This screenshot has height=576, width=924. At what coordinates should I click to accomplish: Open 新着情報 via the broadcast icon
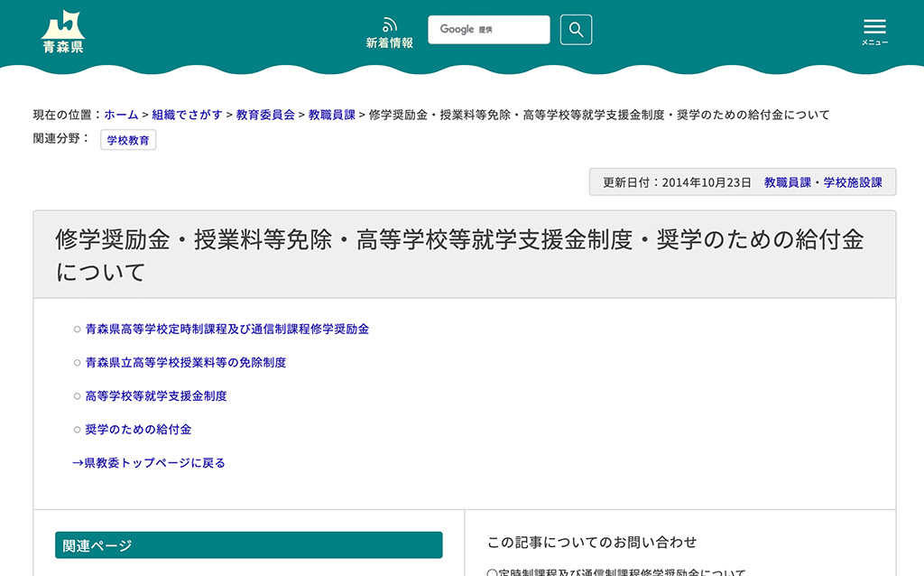click(x=388, y=29)
